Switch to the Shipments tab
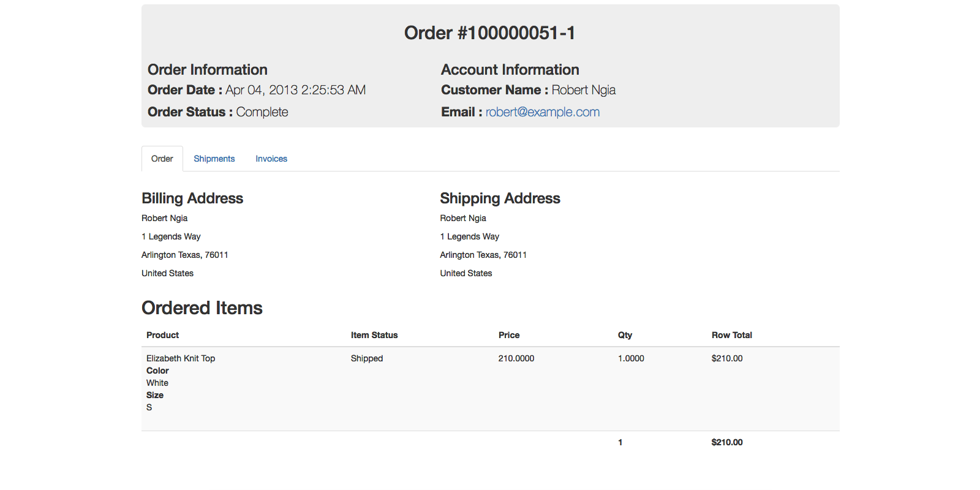This screenshot has width=980, height=490. click(214, 159)
